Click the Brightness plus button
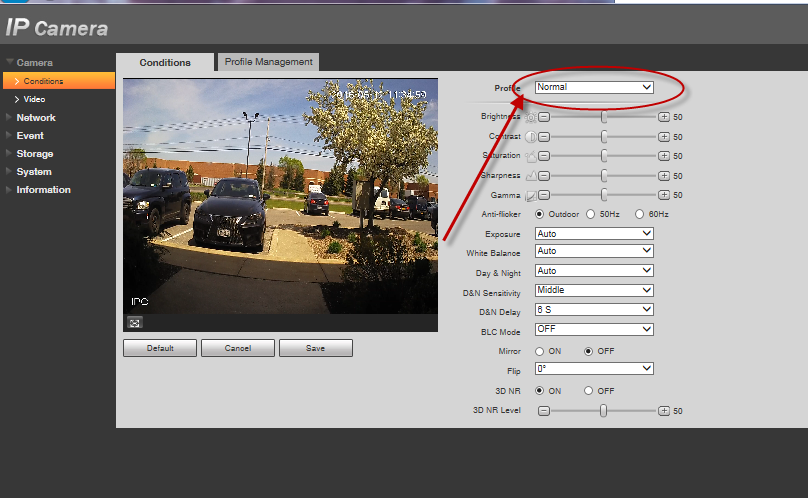The height and width of the screenshot is (498, 808). coord(664,117)
